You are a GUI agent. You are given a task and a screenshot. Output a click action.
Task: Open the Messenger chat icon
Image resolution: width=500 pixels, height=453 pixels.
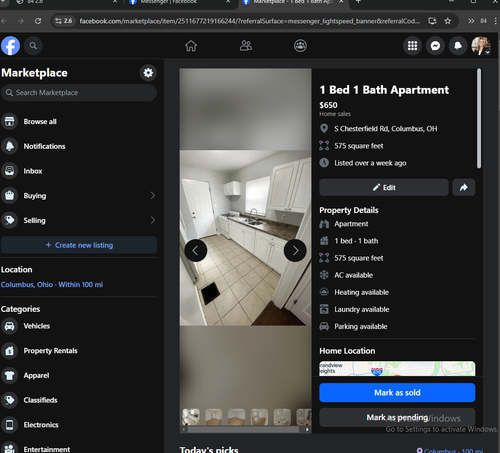pyautogui.click(x=435, y=46)
